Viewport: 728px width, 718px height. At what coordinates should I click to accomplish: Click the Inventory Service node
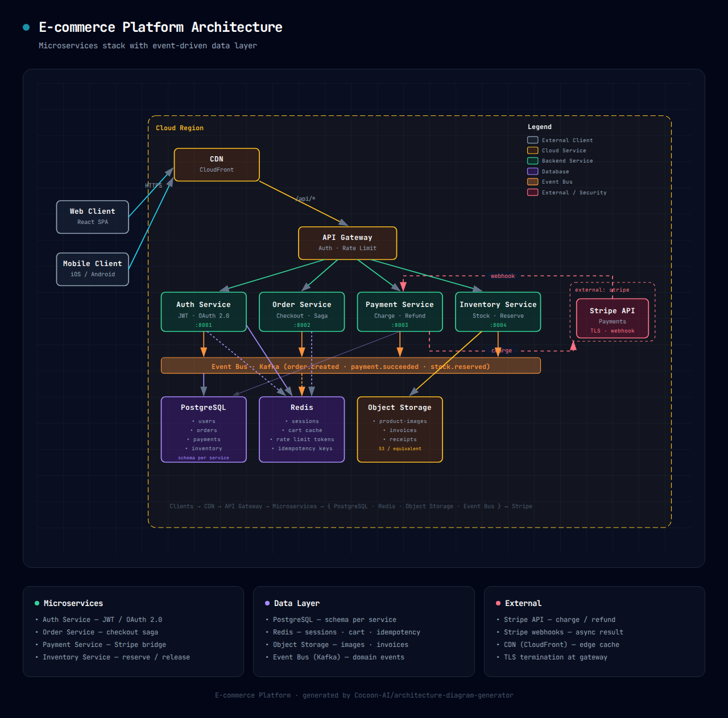point(498,312)
